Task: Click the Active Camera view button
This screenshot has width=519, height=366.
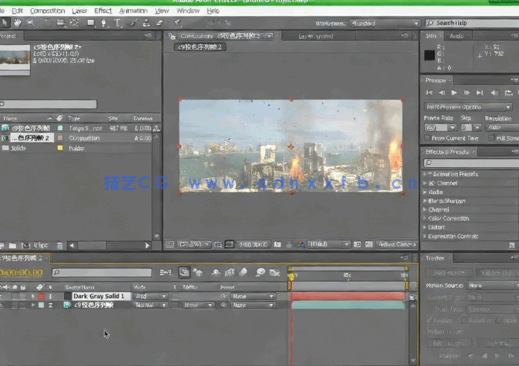Action: pos(397,244)
